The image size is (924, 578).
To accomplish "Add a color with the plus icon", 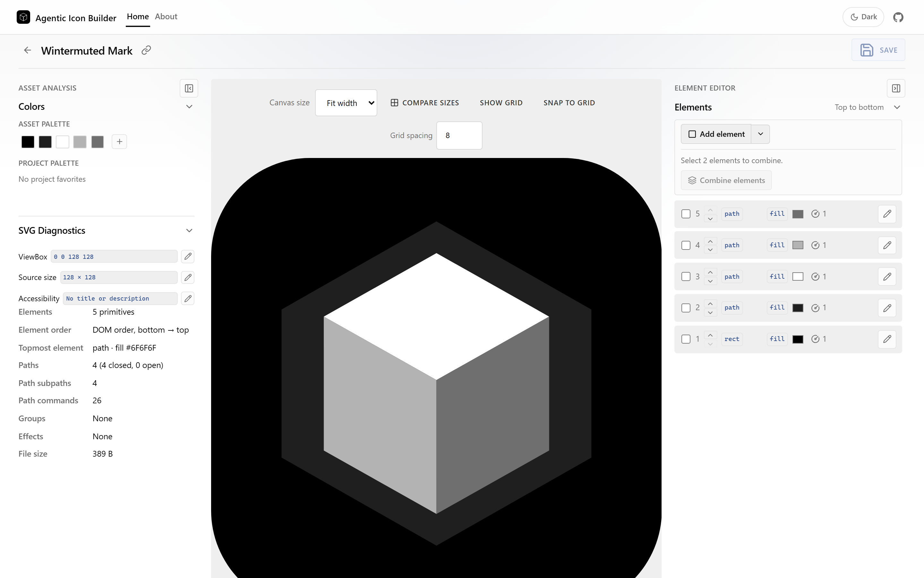I will 119,142.
